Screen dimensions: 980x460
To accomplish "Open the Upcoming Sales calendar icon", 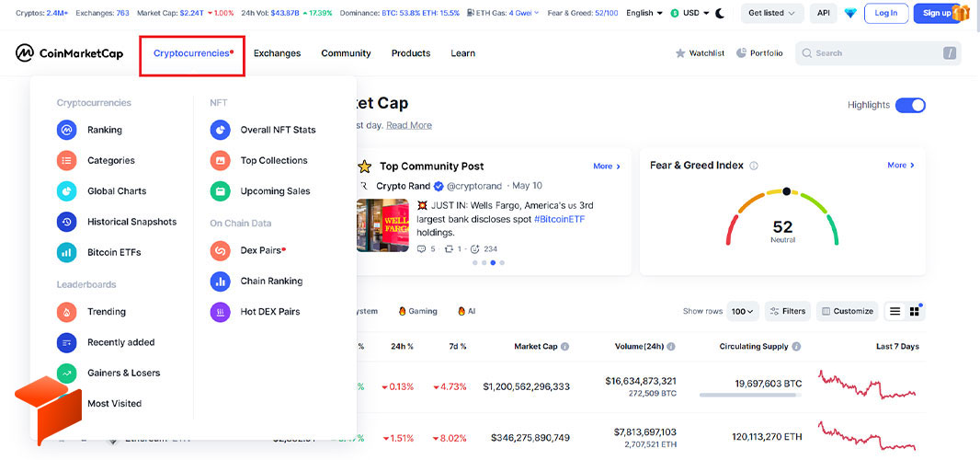I will [x=220, y=191].
